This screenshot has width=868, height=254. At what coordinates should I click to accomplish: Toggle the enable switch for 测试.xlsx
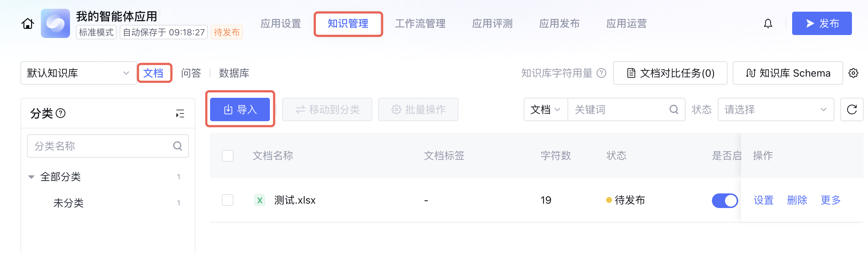tap(725, 200)
